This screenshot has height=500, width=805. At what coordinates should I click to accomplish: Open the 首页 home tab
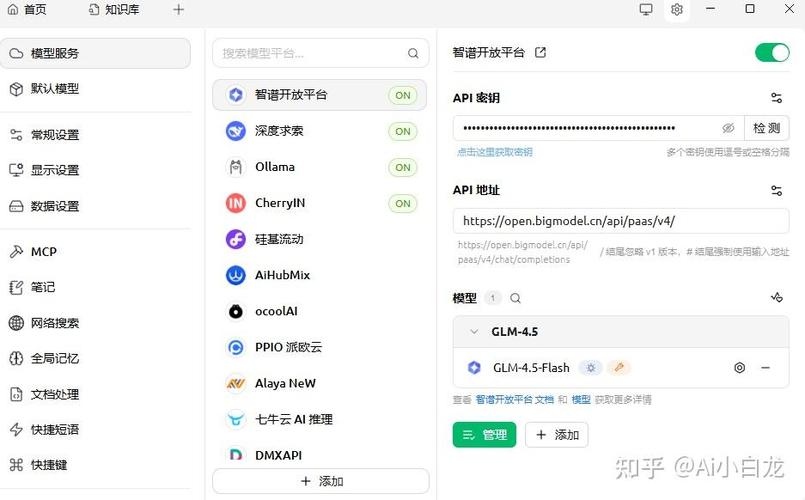click(x=27, y=9)
